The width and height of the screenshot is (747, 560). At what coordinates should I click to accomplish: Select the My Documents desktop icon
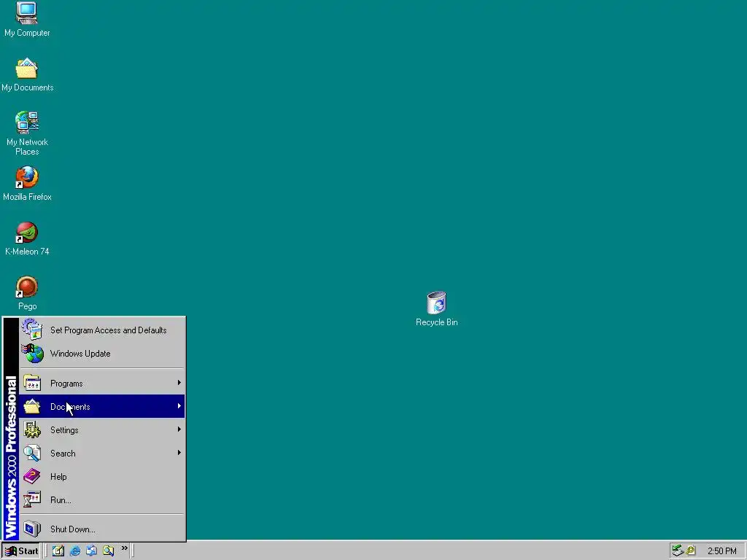pos(27,75)
